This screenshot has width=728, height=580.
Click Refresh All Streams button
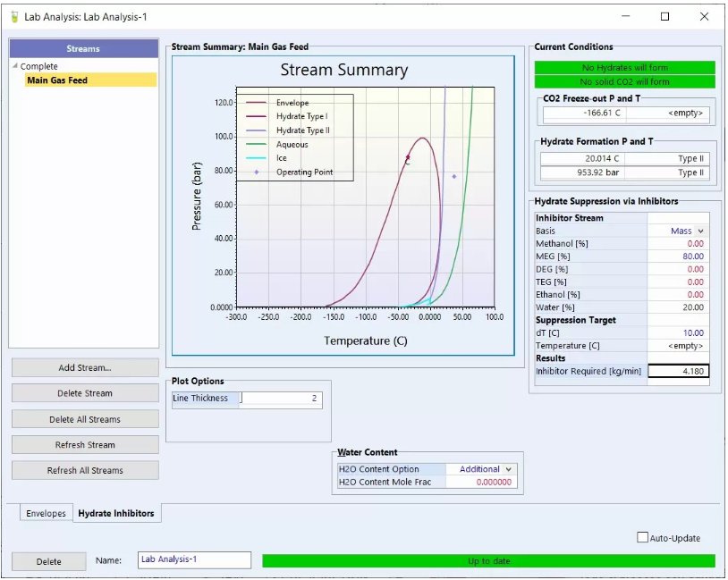85,470
